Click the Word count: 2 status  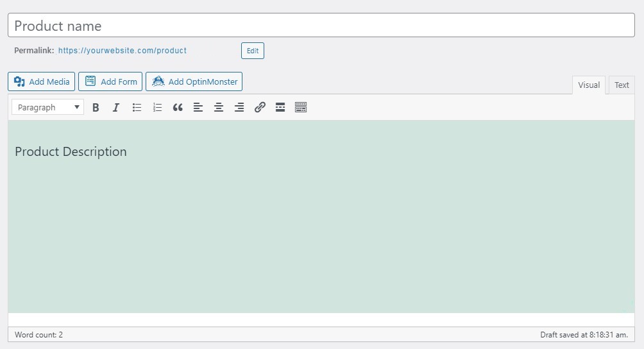tap(38, 335)
